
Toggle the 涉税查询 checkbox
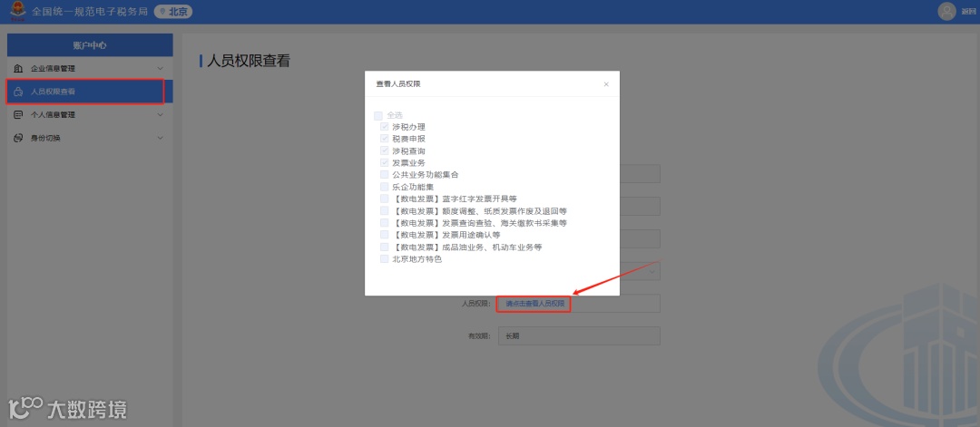tap(385, 150)
